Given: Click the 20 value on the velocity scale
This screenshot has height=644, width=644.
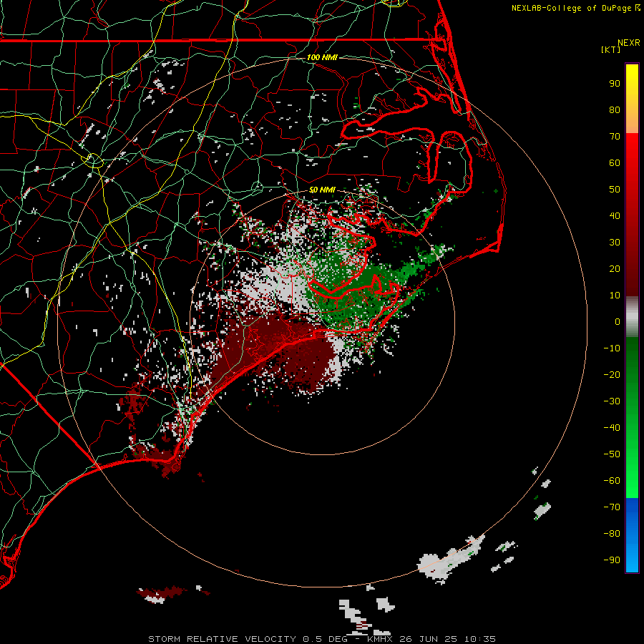Looking at the screenshot, I should point(615,269).
